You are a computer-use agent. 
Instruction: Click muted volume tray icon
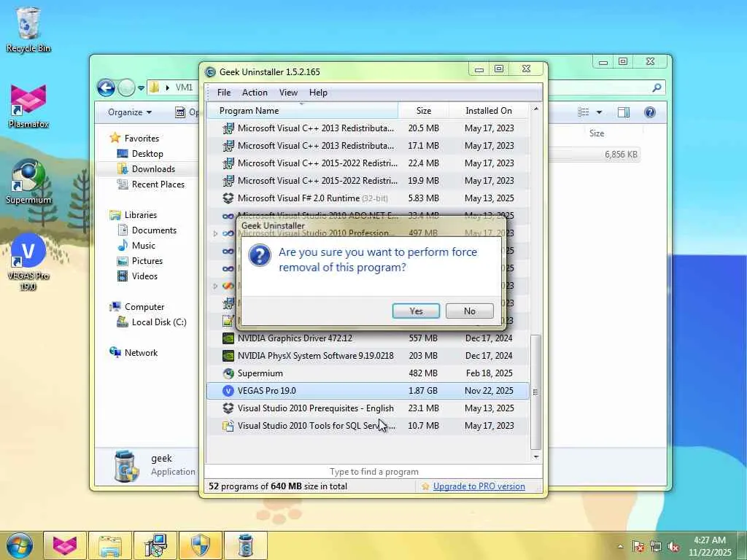673,547
